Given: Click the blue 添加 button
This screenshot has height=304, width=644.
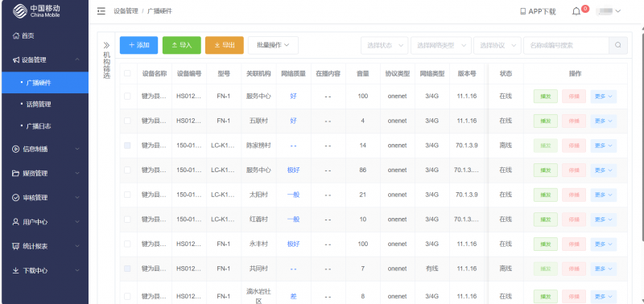Looking at the screenshot, I should click(138, 45).
